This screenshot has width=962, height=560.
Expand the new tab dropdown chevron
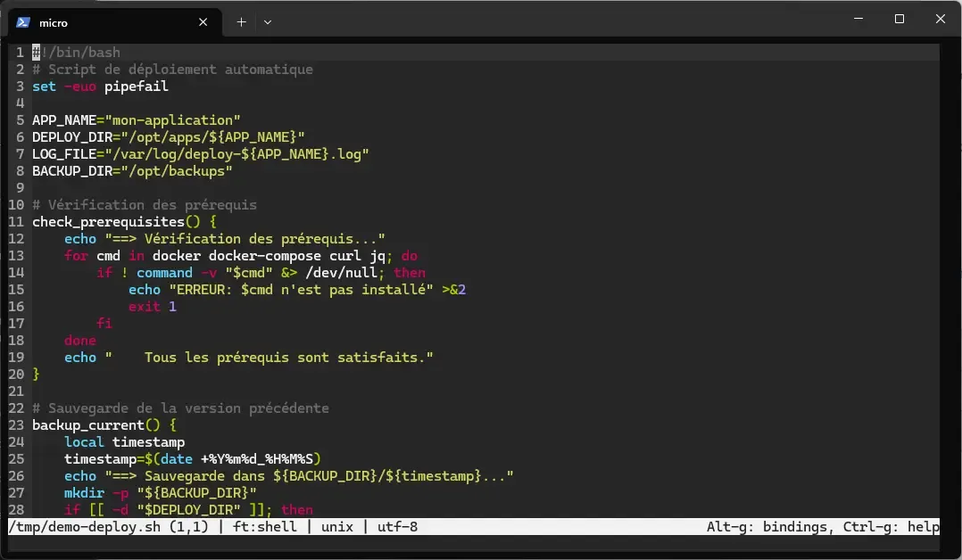(267, 21)
